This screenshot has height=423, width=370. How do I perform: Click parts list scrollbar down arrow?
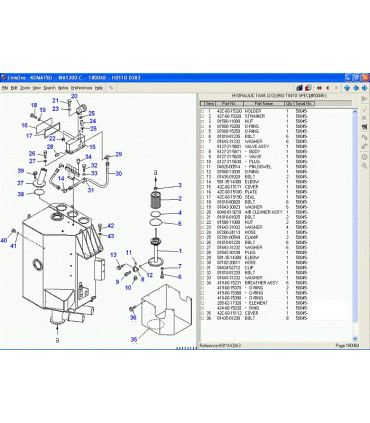point(355,338)
